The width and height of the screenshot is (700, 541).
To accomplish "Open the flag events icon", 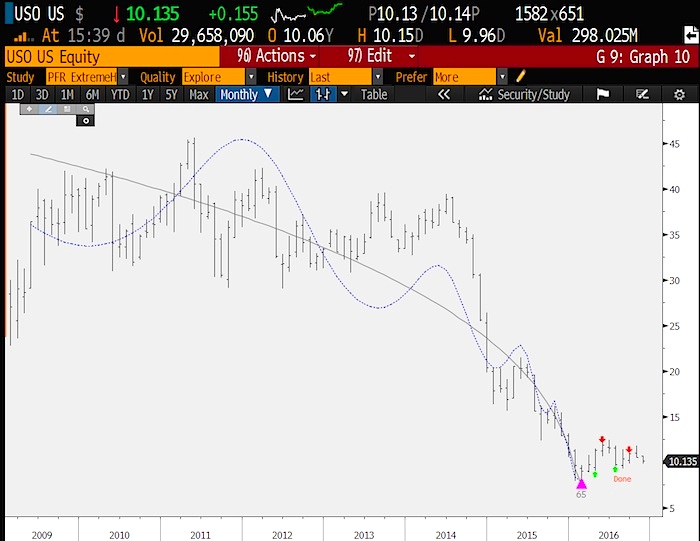I will (x=603, y=94).
